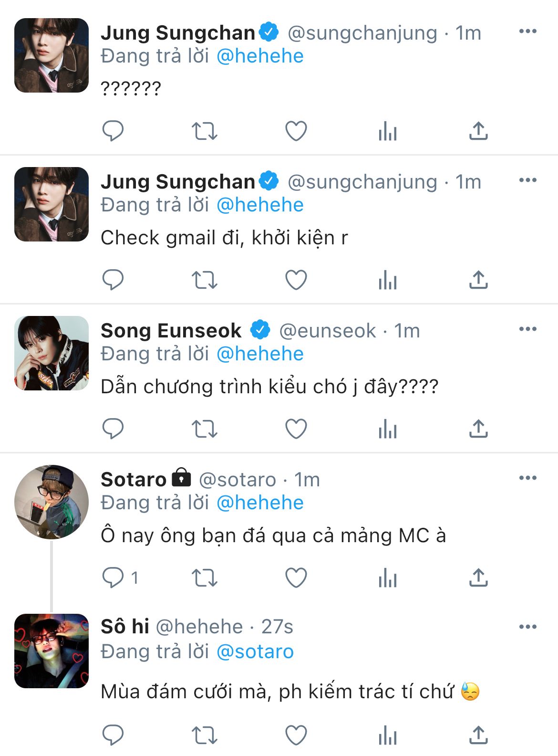The width and height of the screenshot is (558, 756).
Task: Like Song Eunseok's tweet
Action: coord(296,429)
